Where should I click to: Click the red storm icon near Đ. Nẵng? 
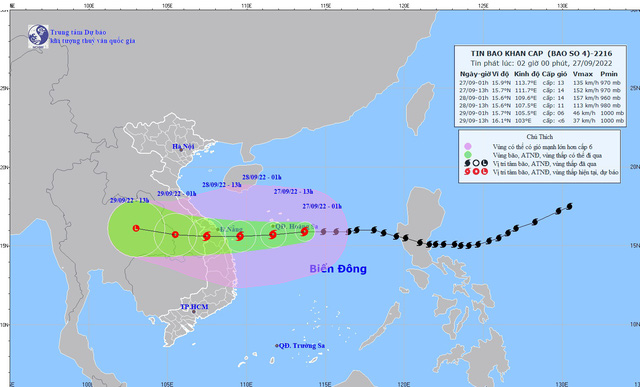[206, 236]
